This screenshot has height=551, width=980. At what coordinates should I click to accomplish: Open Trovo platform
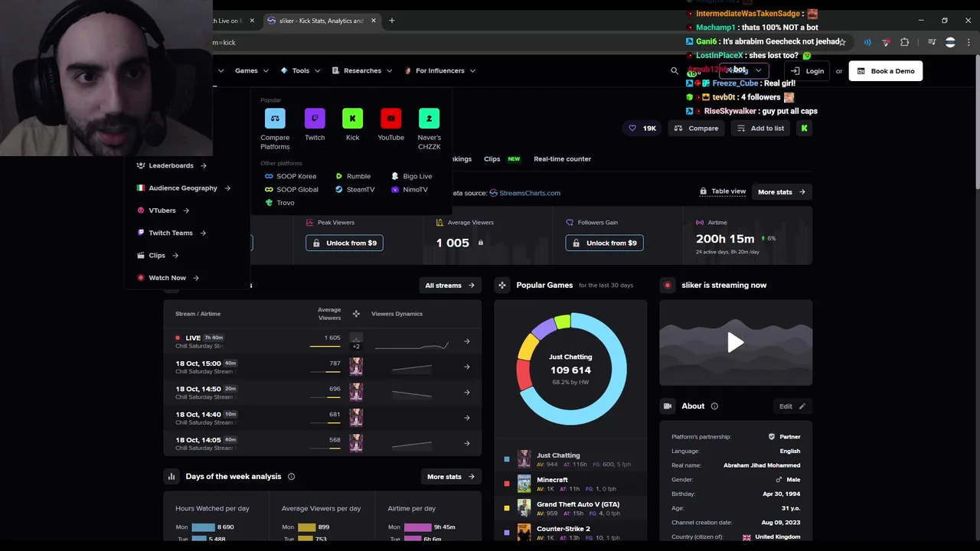coord(279,203)
